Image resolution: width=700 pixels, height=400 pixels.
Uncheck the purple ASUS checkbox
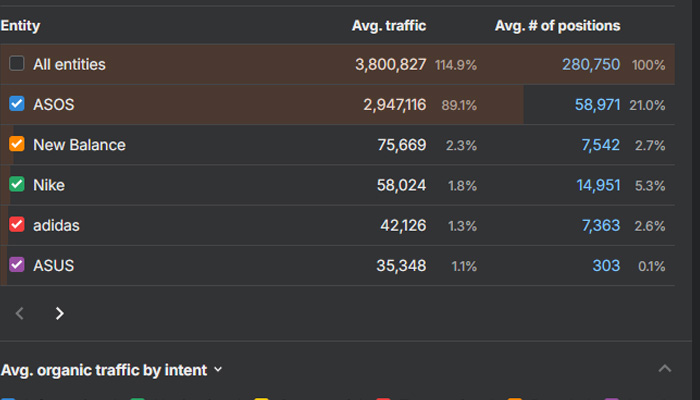coord(17,264)
